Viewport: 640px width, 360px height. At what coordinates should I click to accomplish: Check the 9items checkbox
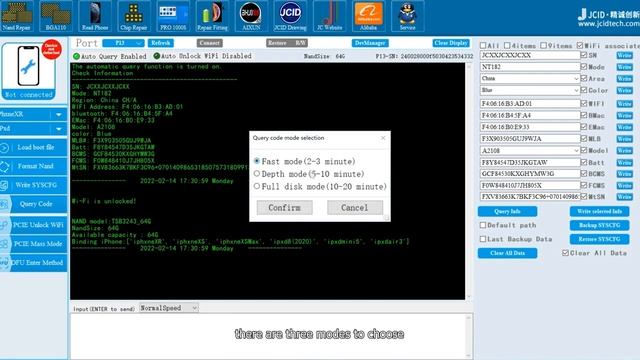pos(543,45)
